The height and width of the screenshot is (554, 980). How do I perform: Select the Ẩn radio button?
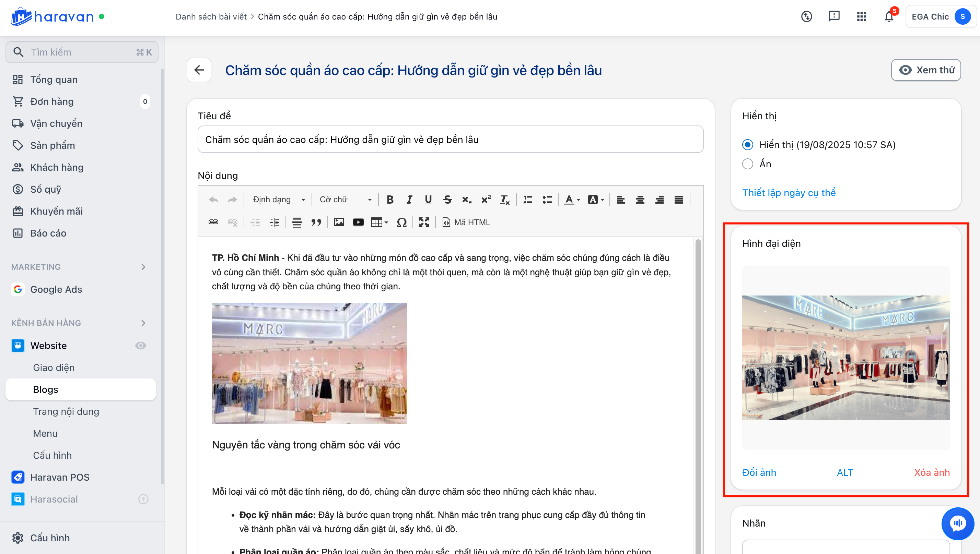click(747, 164)
